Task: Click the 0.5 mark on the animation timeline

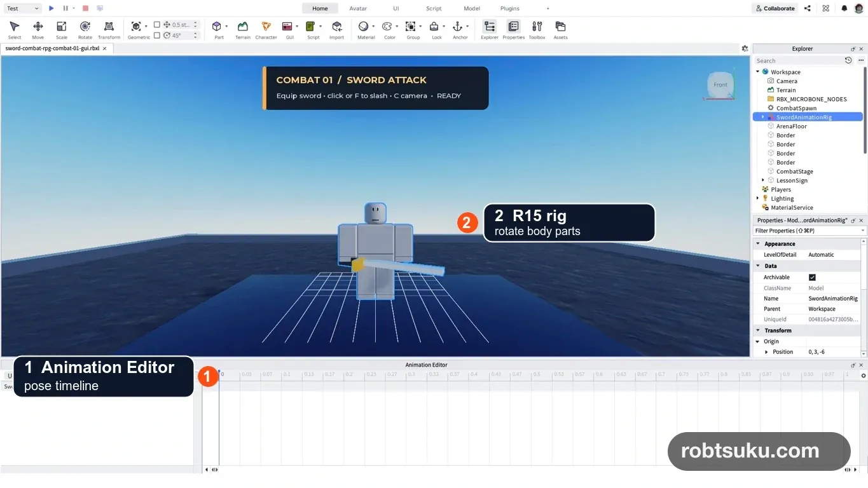Action: tap(537, 374)
